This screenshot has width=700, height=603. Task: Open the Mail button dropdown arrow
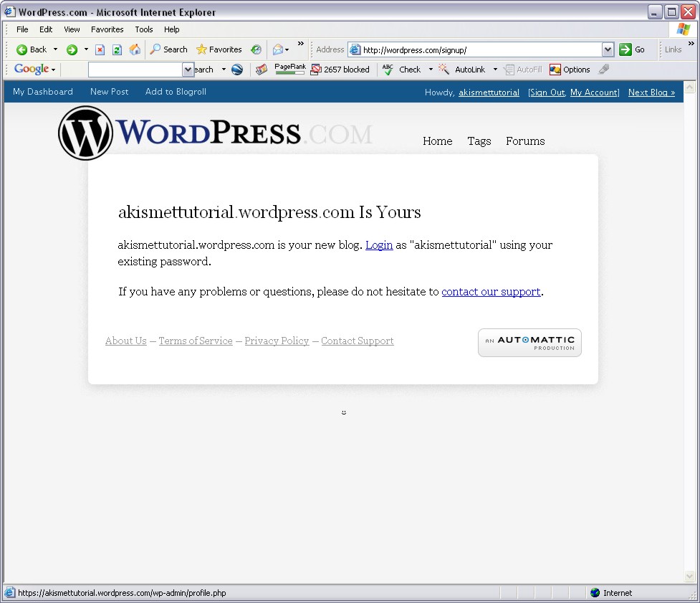[287, 49]
